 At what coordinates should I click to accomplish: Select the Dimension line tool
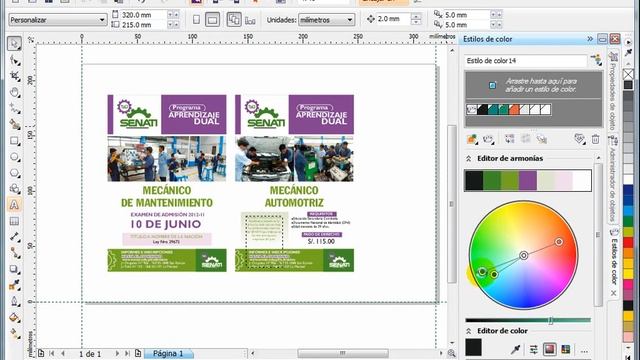[14, 237]
